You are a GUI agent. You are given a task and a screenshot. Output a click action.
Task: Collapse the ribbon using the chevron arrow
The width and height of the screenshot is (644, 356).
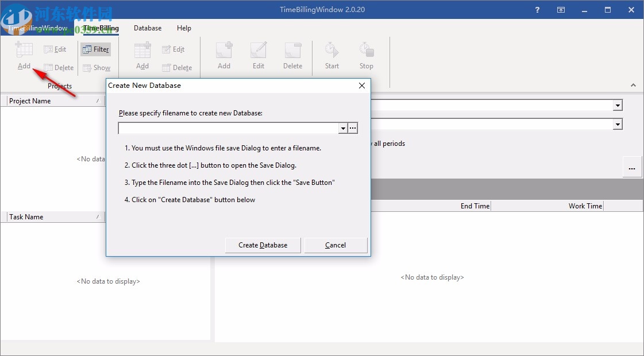tap(633, 84)
